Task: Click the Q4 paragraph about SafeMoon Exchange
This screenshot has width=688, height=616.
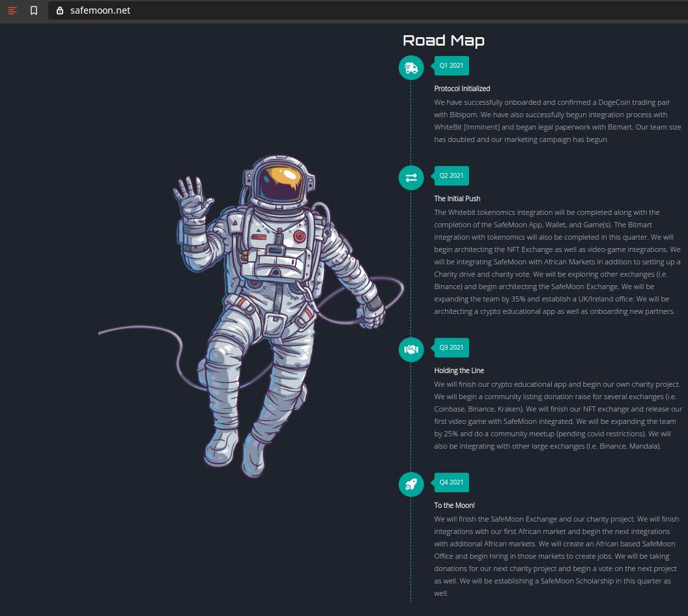Action: 556,556
